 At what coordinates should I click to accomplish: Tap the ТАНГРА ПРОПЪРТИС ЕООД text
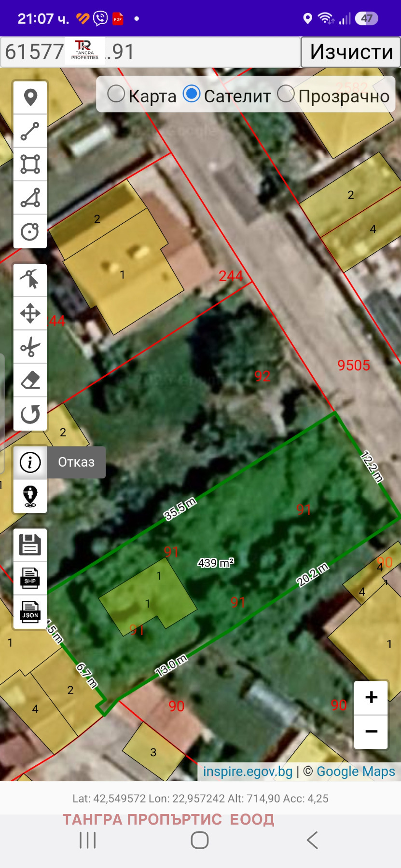click(x=169, y=819)
